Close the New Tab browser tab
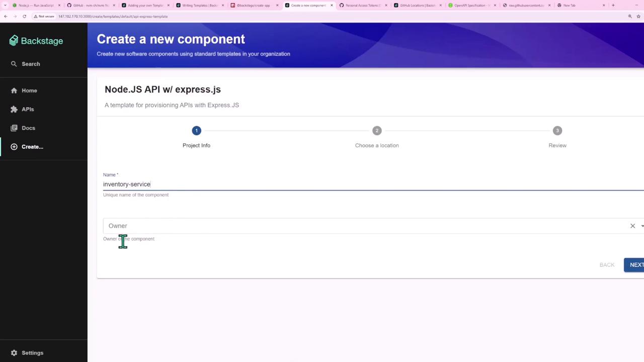The image size is (644, 362). tap(603, 5)
